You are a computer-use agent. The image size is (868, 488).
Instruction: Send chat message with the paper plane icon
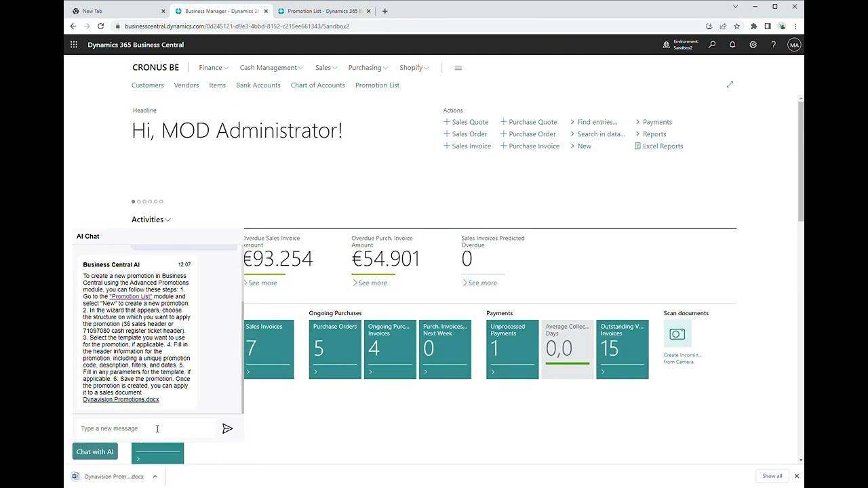pyautogui.click(x=227, y=428)
